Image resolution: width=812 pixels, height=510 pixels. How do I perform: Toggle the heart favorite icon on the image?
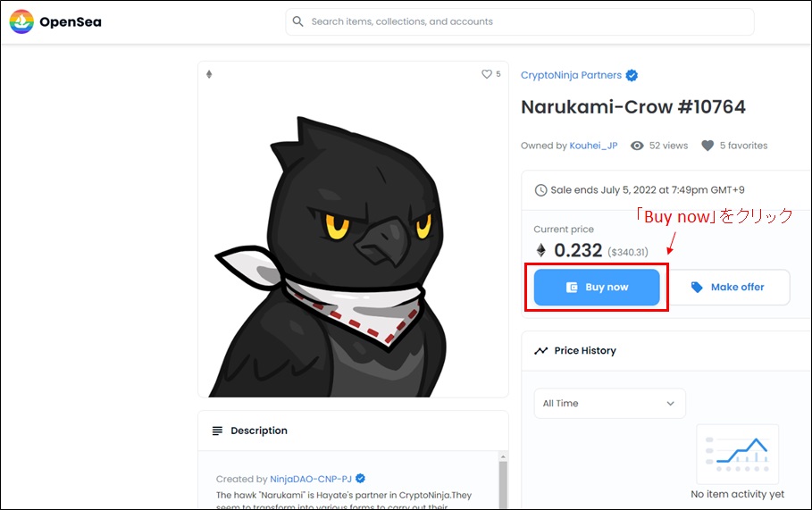tap(487, 74)
